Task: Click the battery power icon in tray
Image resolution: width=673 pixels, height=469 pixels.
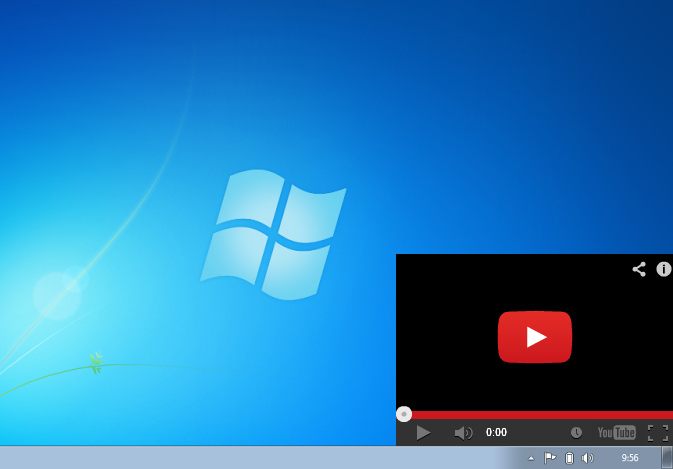Action: click(569, 457)
